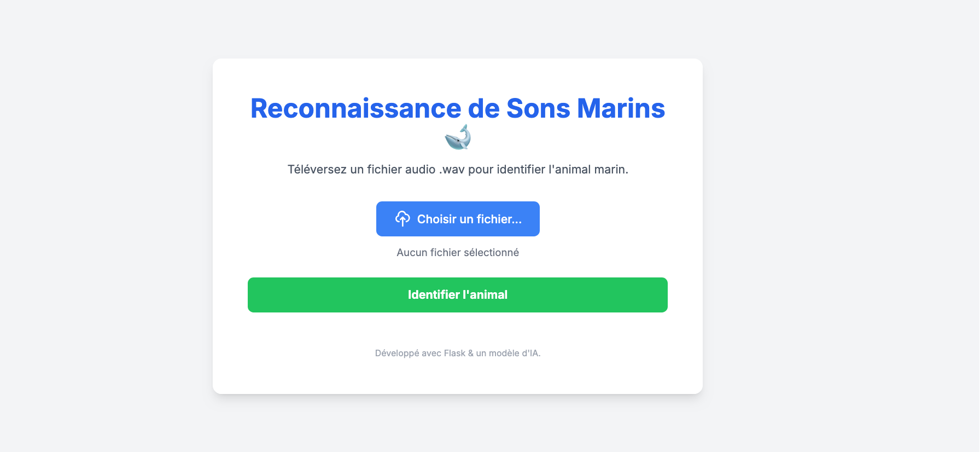Click the word "Flask" in the footer

454,354
